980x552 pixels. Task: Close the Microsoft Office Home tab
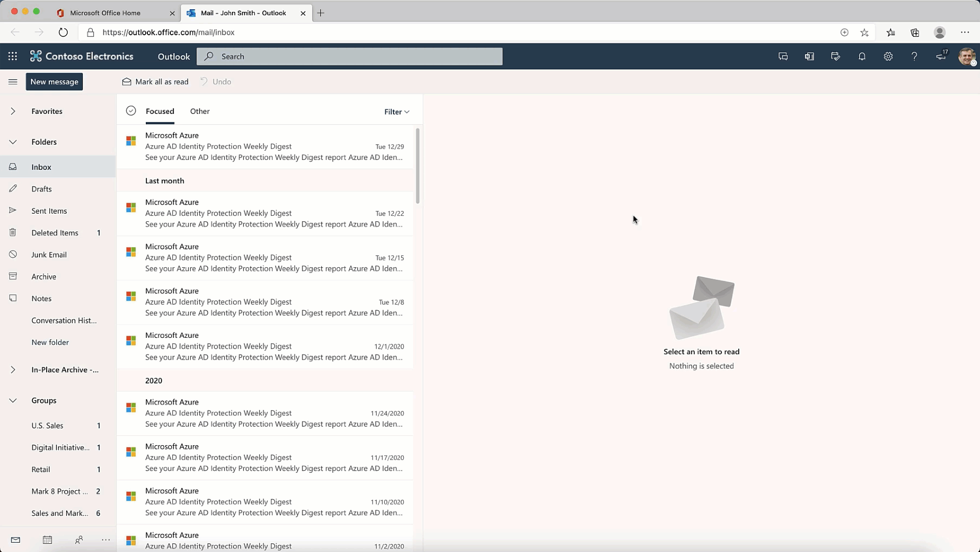click(172, 13)
